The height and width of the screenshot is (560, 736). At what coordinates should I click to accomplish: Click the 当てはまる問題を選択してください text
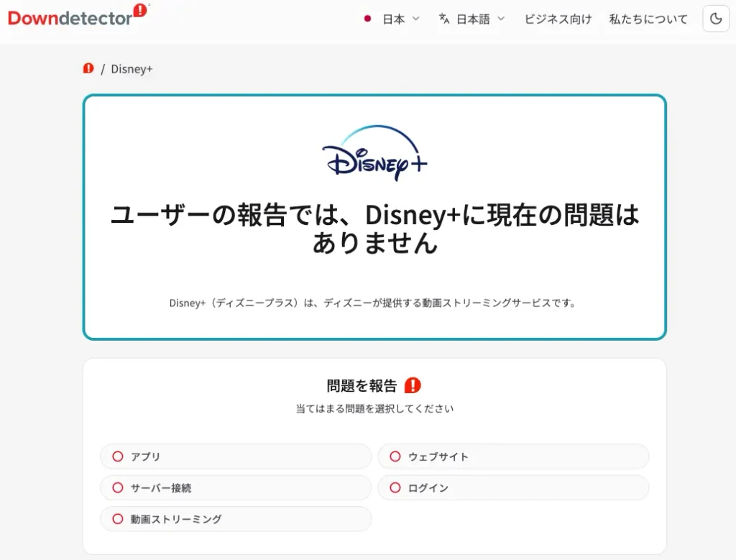pos(374,409)
